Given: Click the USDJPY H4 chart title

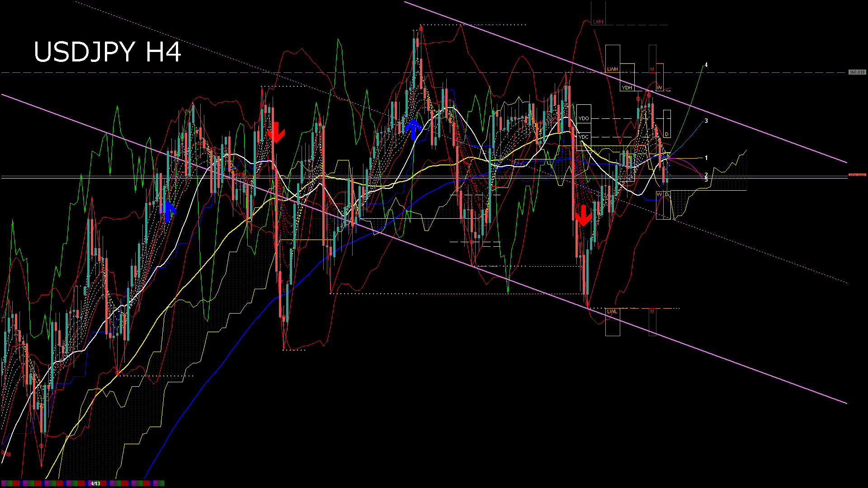Looking at the screenshot, I should pyautogui.click(x=108, y=52).
